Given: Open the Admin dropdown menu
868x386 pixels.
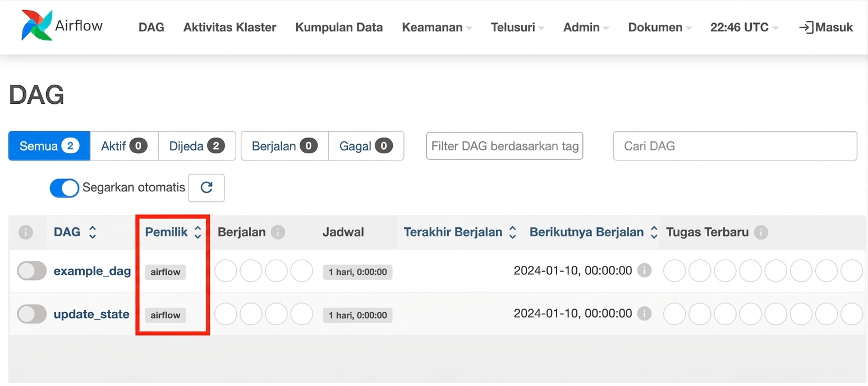Looking at the screenshot, I should click(586, 27).
